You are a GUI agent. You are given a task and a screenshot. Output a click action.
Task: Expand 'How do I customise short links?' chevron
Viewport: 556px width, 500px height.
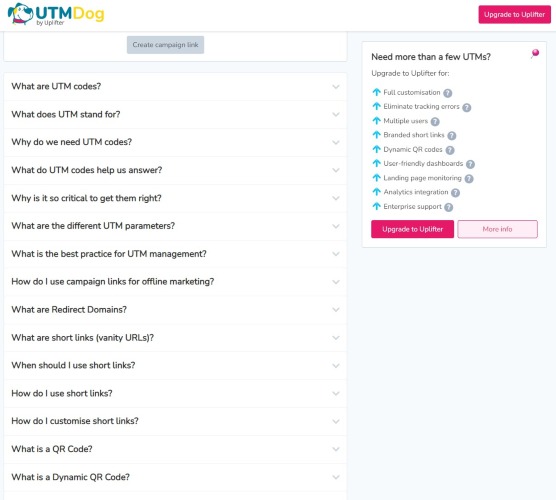tap(336, 421)
